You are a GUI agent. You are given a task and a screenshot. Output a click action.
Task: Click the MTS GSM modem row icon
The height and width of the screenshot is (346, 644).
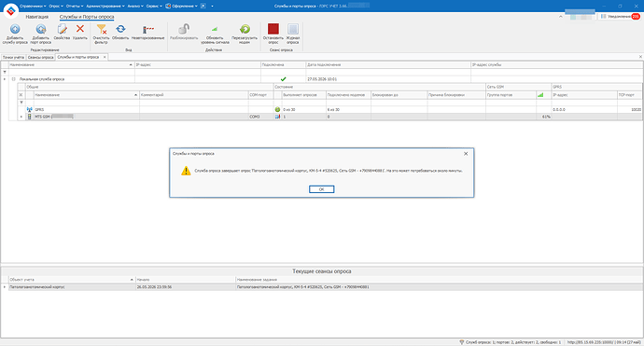[30, 117]
